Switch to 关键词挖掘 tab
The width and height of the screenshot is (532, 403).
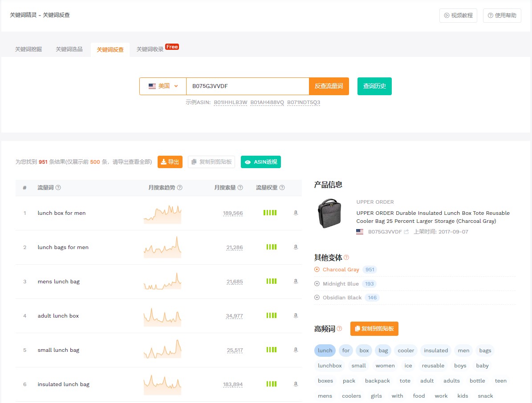[x=28, y=49]
